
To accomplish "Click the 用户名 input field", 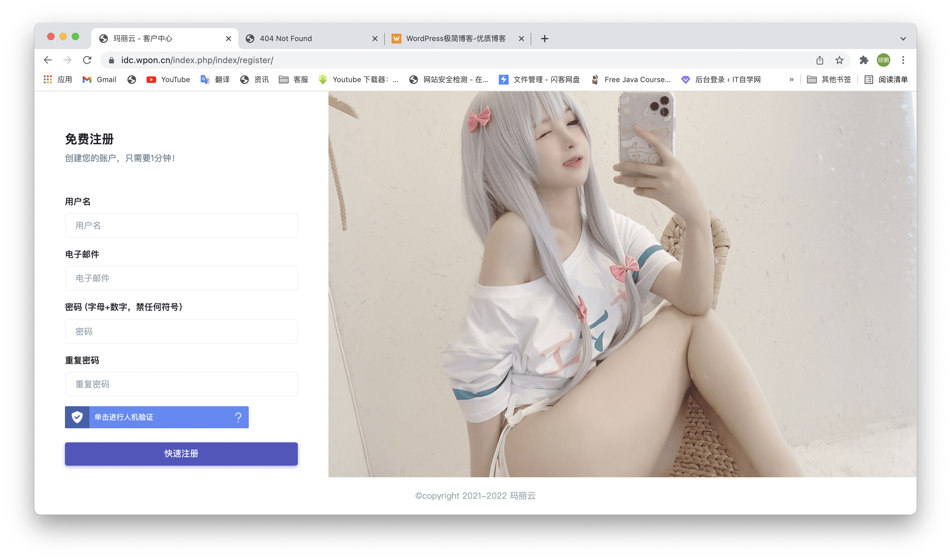I will pyautogui.click(x=181, y=225).
